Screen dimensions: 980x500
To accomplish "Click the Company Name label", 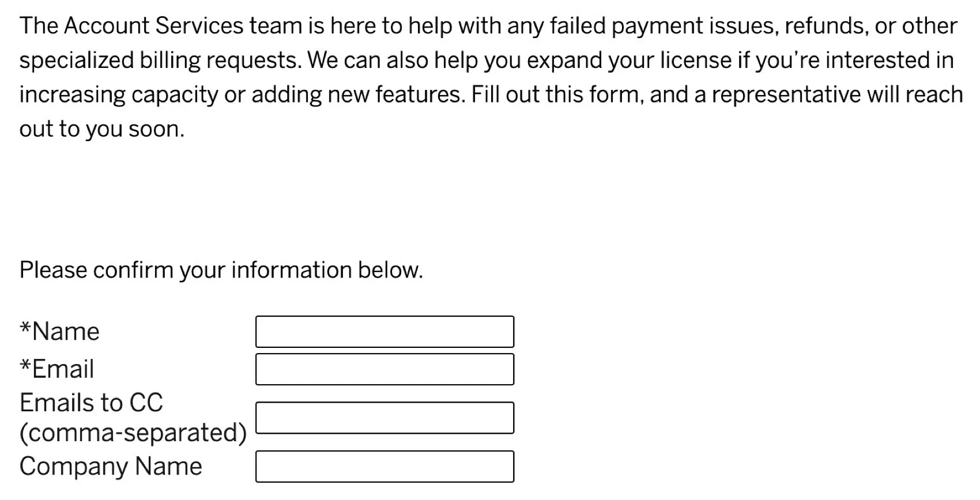I will tap(111, 467).
